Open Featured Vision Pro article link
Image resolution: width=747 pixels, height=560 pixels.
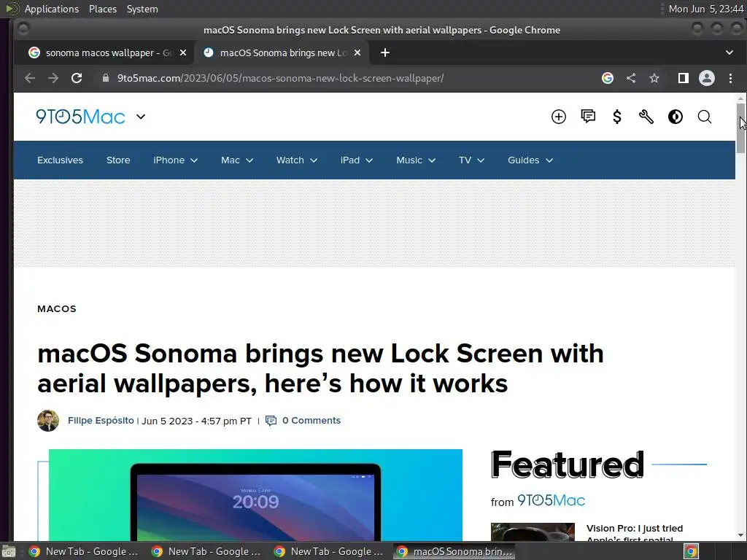point(634,534)
